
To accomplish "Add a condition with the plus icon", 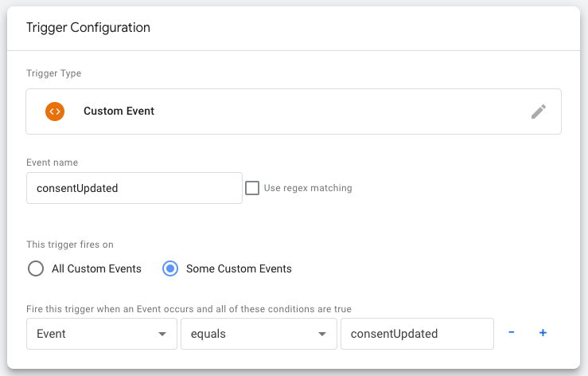I will click(x=543, y=333).
